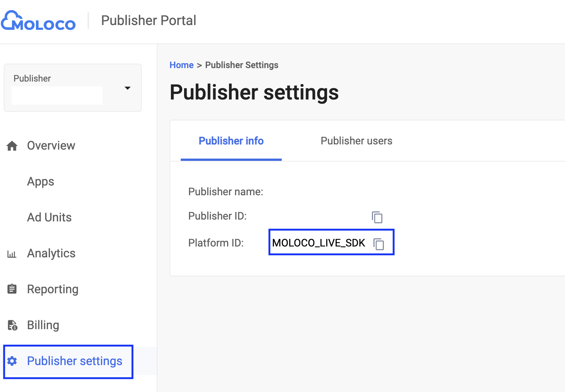Copy the Platform ID MOLOCO_LIVE_SDK

(379, 244)
